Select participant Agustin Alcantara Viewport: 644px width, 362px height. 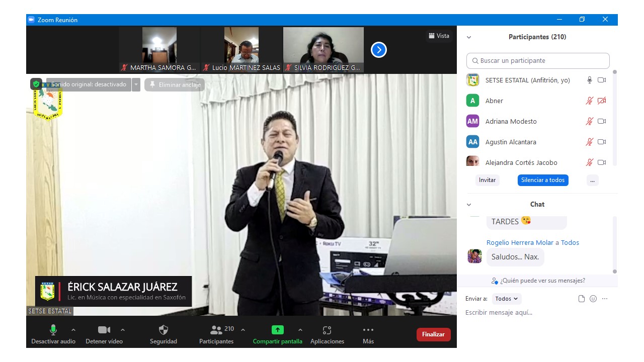(x=536, y=142)
